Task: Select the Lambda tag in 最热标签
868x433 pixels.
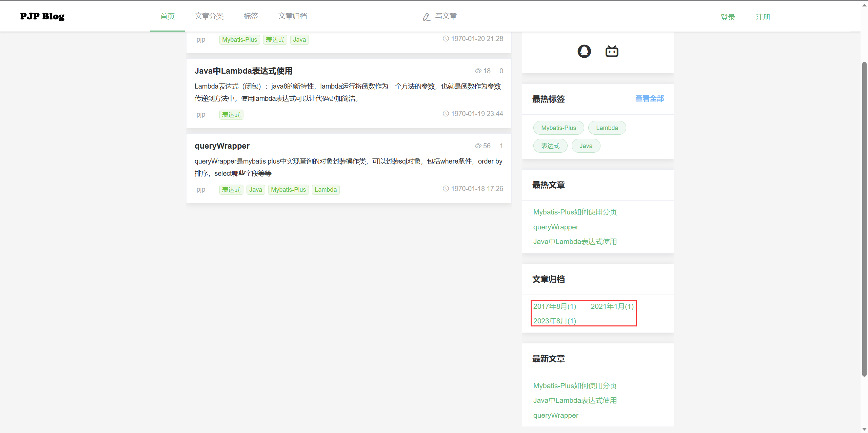Action: click(607, 128)
